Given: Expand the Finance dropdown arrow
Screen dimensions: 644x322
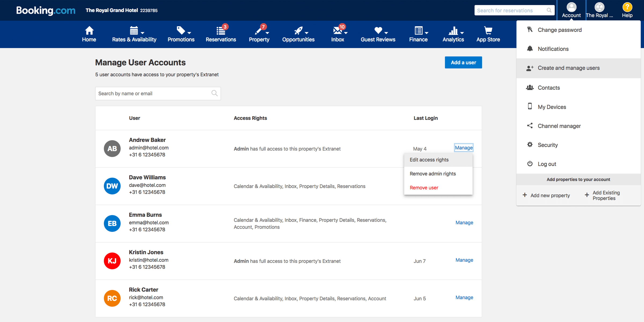Looking at the screenshot, I should pos(427,33).
